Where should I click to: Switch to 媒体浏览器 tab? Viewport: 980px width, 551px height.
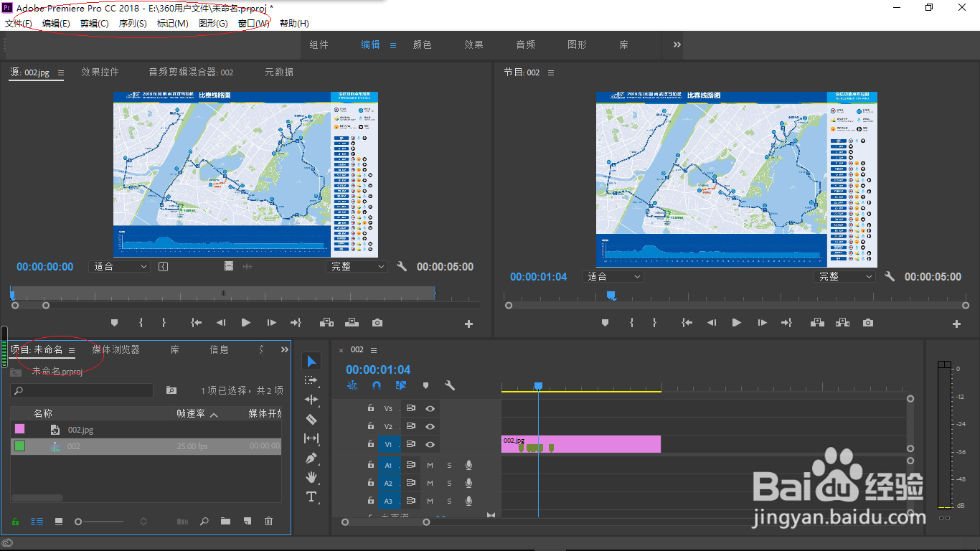[116, 349]
